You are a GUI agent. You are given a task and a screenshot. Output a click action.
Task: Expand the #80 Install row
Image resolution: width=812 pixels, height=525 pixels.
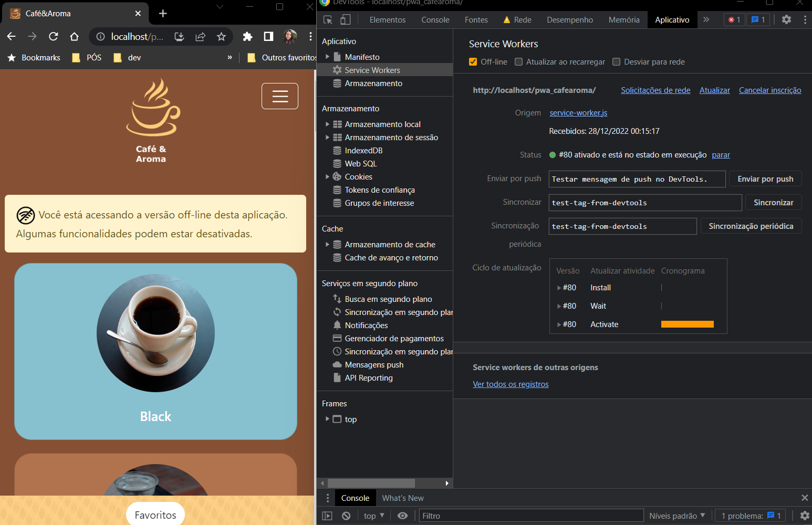pos(559,288)
